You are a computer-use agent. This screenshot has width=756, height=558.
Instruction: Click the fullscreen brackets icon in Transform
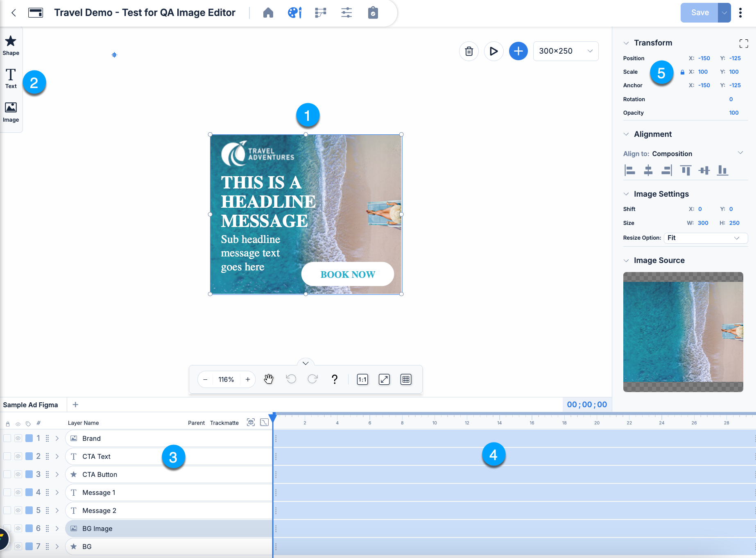point(744,43)
